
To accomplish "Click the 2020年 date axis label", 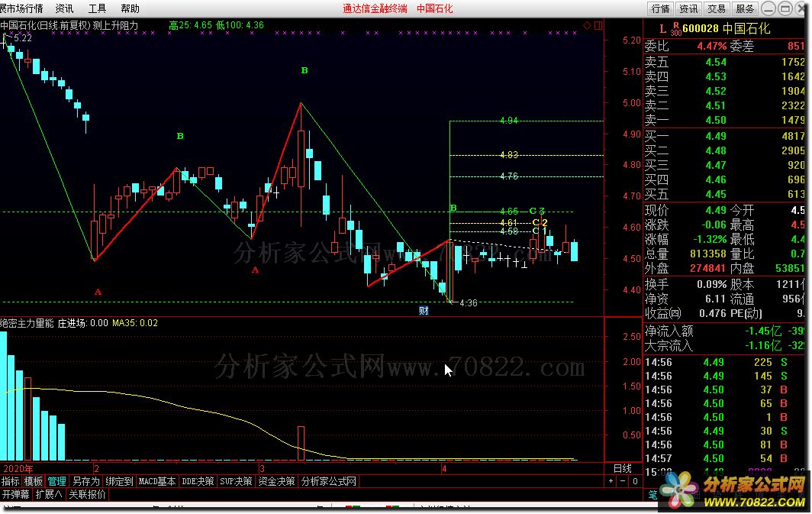I will tap(18, 468).
